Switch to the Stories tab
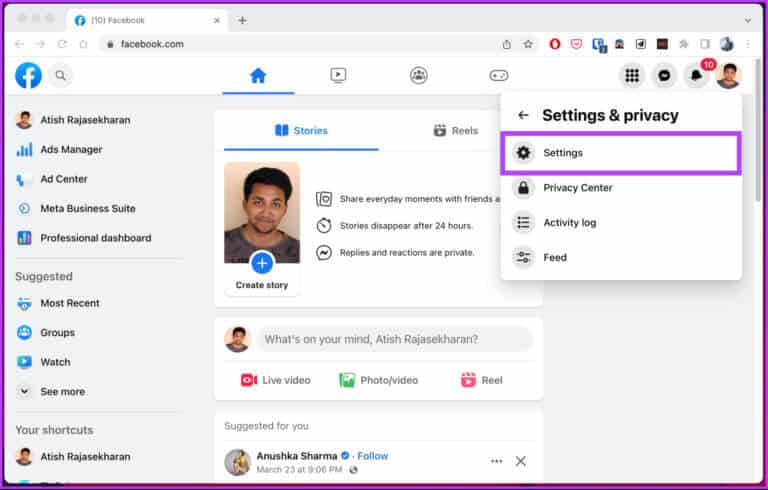768x490 pixels. (301, 131)
